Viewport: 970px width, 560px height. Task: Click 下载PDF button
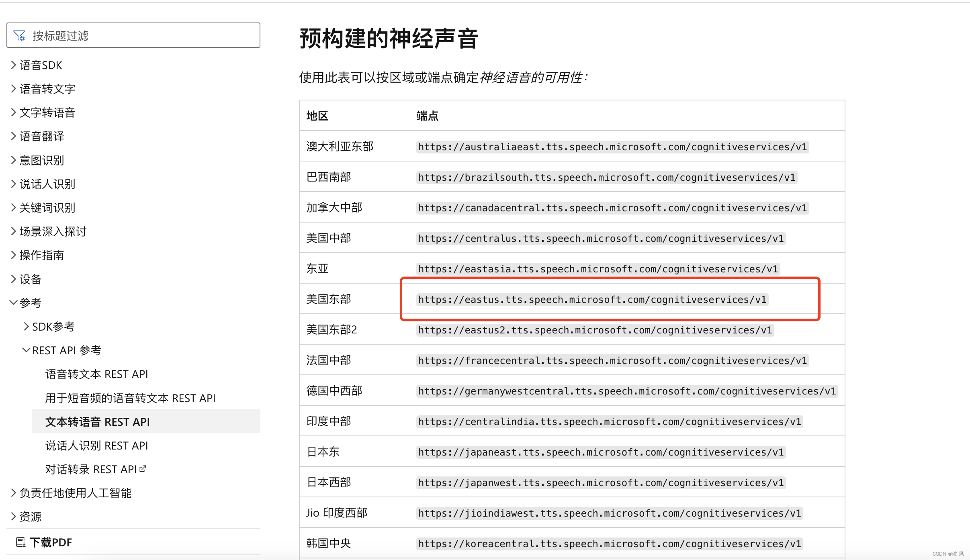(x=50, y=542)
